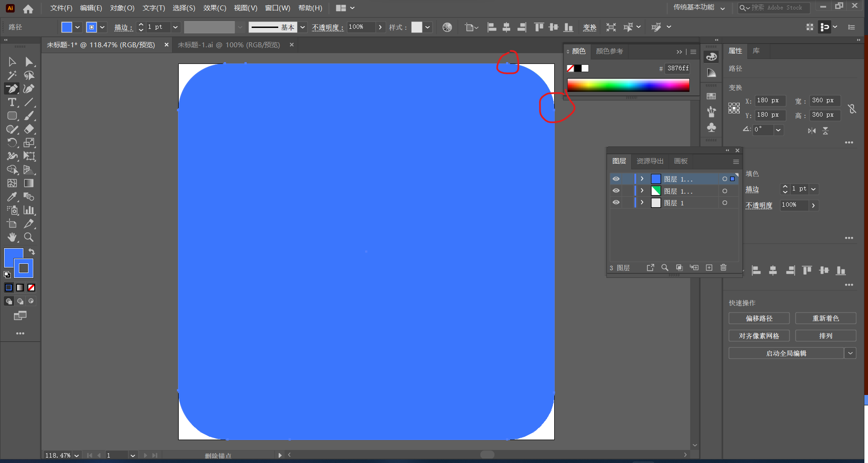Click Recolor Artwork wheel icon

tap(447, 27)
